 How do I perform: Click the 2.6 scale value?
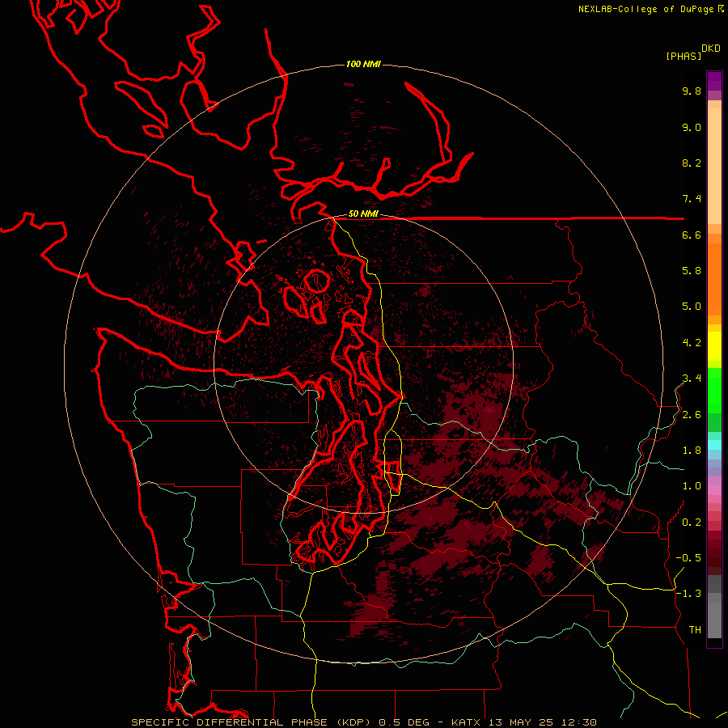(x=692, y=415)
